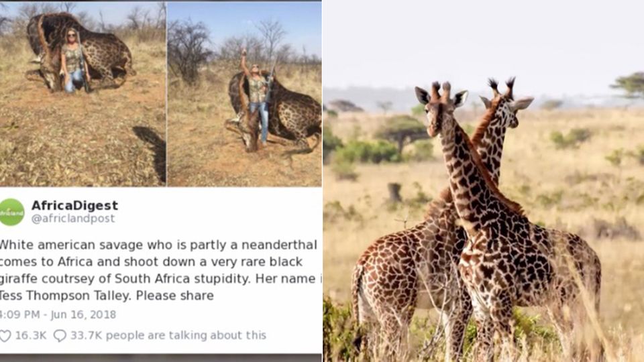Viewport: 644px width, 362px height.
Task: Click the acacia tree at far right edge
Action: 631,84
